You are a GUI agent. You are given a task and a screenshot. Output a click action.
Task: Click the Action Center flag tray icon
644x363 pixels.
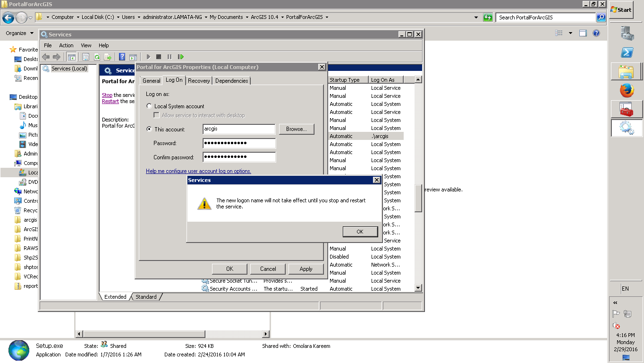pyautogui.click(x=616, y=314)
